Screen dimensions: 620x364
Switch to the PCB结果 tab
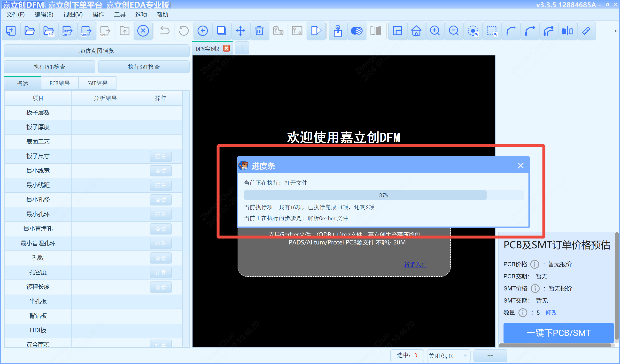click(x=60, y=83)
